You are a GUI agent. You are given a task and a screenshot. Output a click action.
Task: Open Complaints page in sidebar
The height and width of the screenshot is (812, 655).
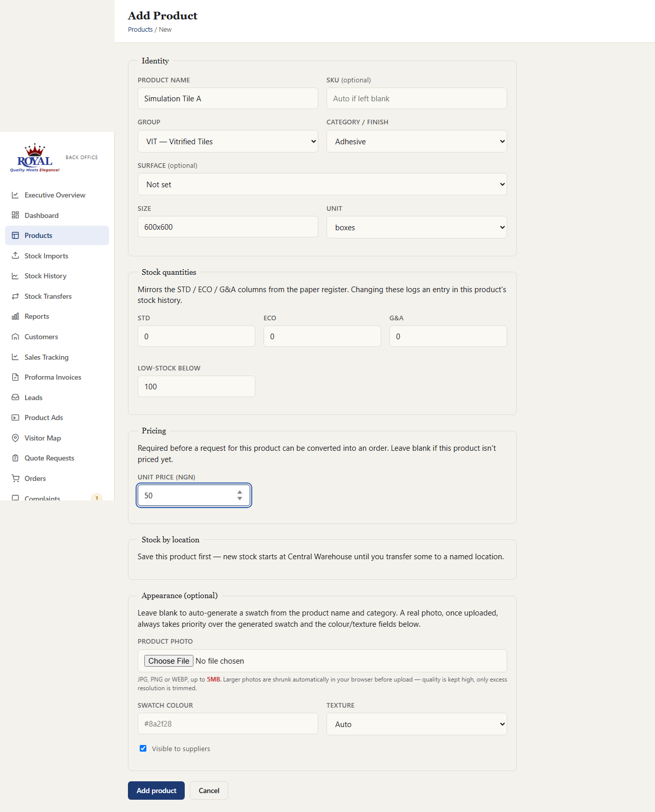tap(57, 497)
